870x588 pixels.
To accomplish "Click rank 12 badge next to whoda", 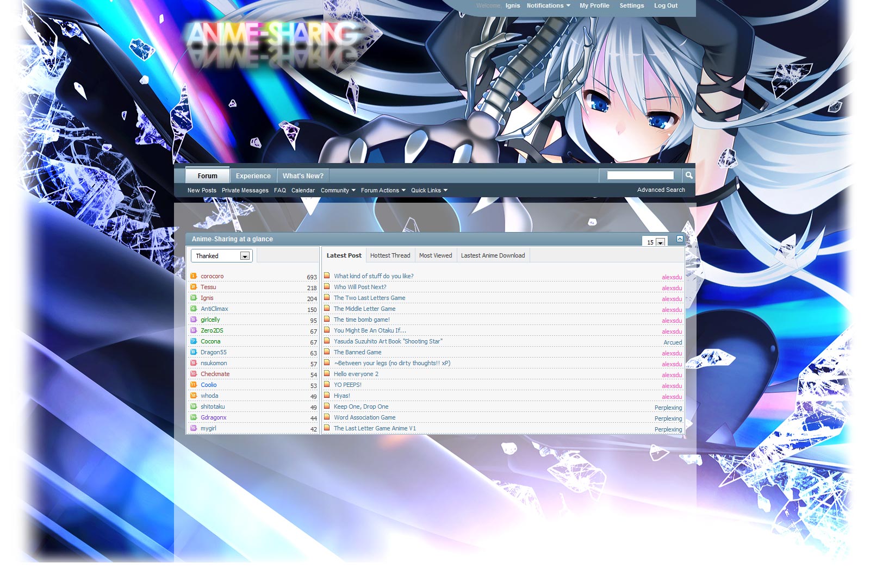I will tap(193, 396).
